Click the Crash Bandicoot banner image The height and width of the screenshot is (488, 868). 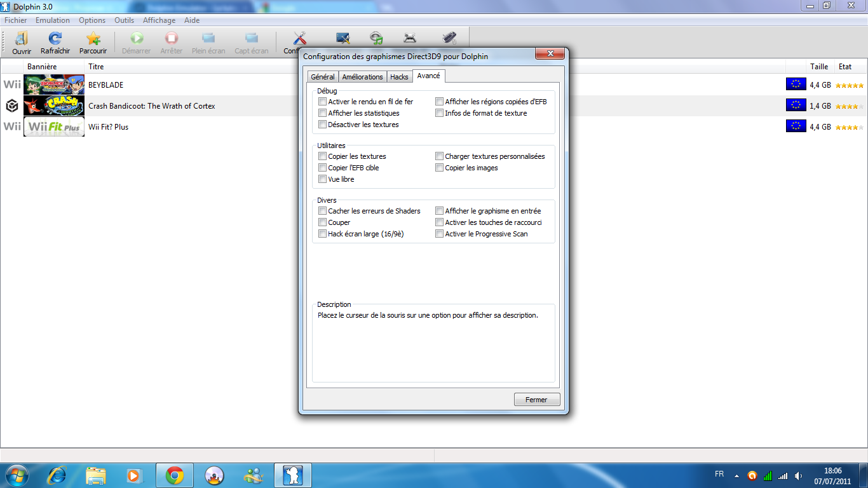click(54, 106)
